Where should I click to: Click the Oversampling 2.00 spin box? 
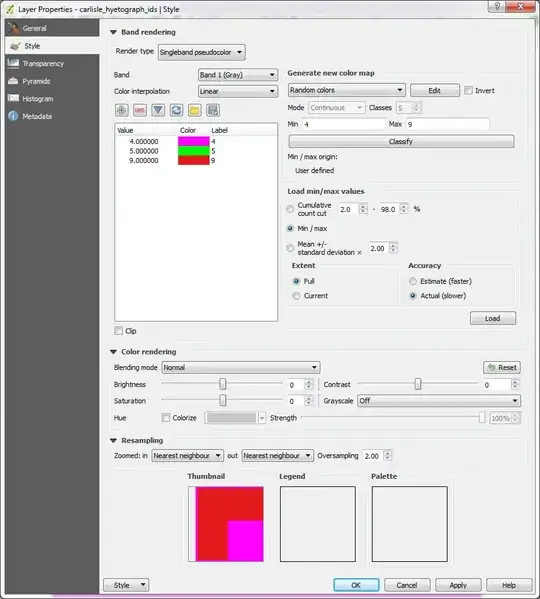point(377,456)
